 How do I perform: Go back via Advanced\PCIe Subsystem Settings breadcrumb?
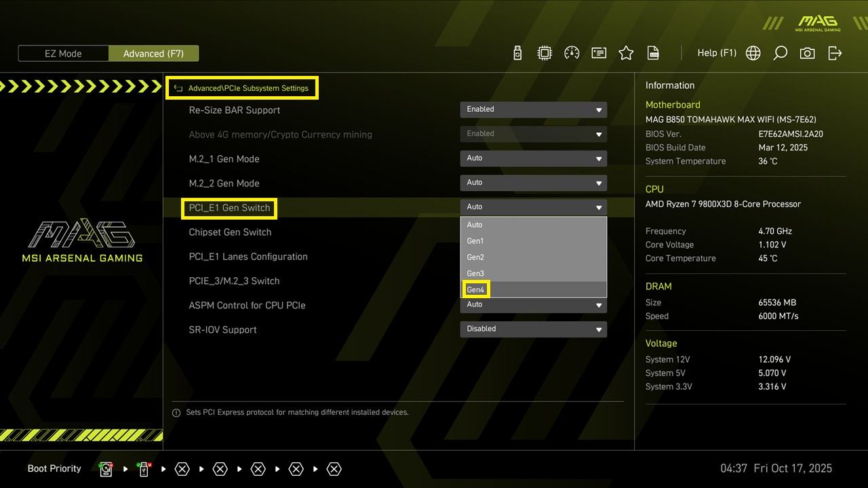pos(248,88)
